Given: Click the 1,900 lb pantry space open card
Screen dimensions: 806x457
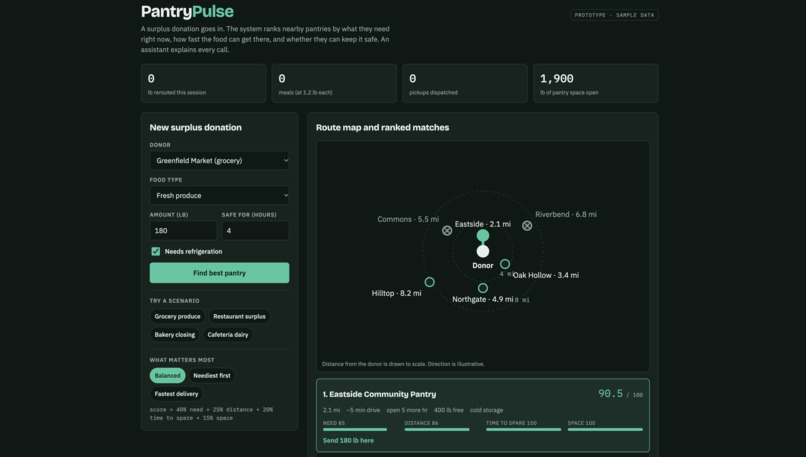Looking at the screenshot, I should [596, 83].
